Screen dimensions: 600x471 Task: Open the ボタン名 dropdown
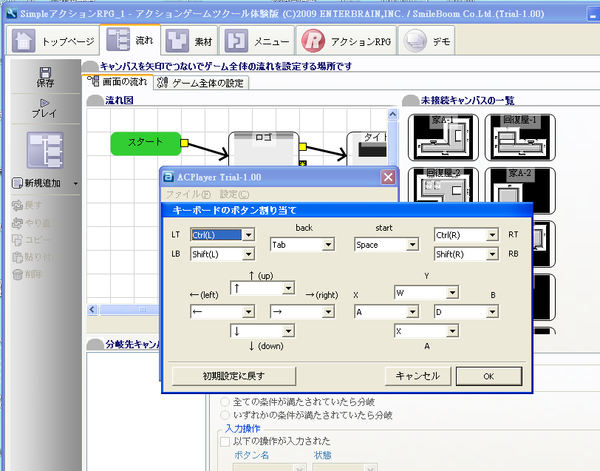(x=299, y=468)
